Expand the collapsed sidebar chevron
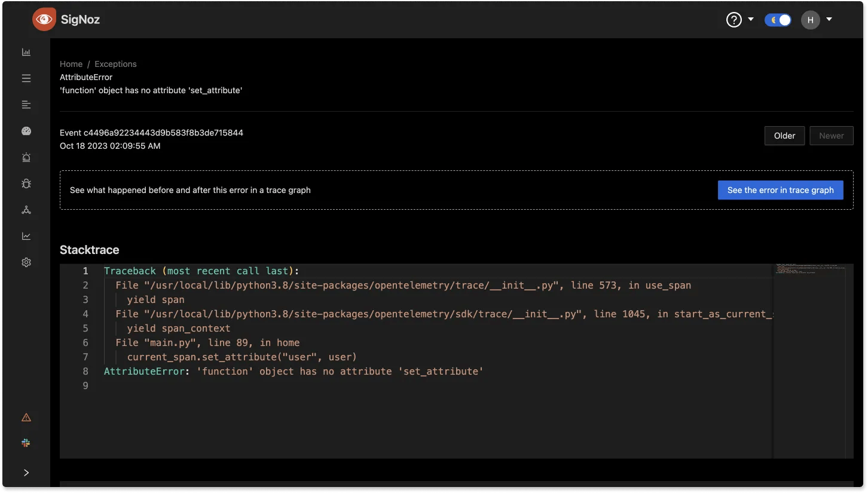Image resolution: width=868 pixels, height=493 pixels. 26,472
